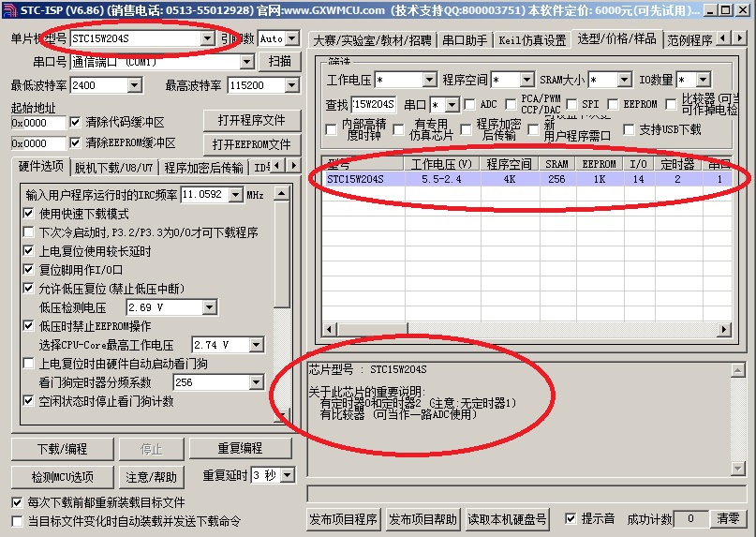Viewport: 756px width, 537px height.
Task: Open IRC frequency 11.0592 dropdown
Action: [x=235, y=194]
